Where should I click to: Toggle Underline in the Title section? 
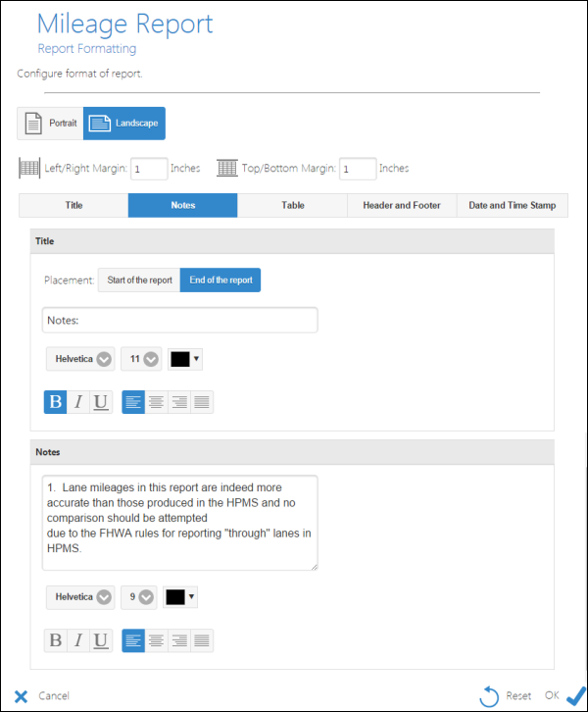pos(101,401)
